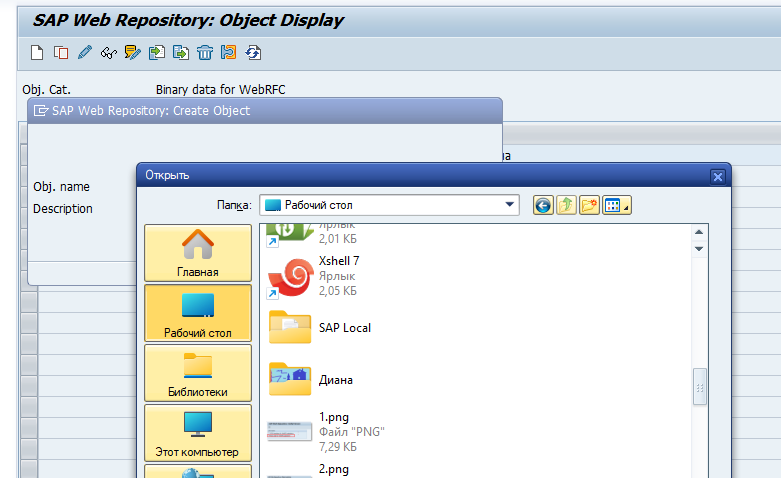This screenshot has width=781, height=478.
Task: Open the View menu grid button
Action: pos(617,205)
